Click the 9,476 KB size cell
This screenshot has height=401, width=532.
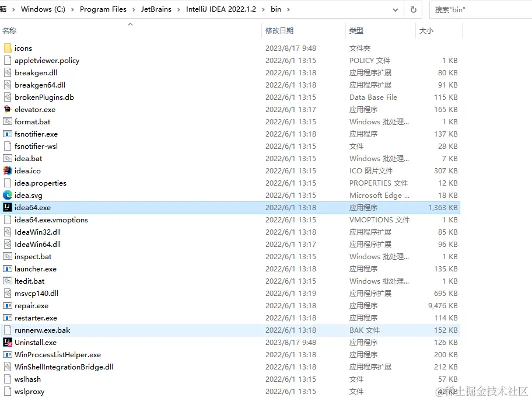443,306
